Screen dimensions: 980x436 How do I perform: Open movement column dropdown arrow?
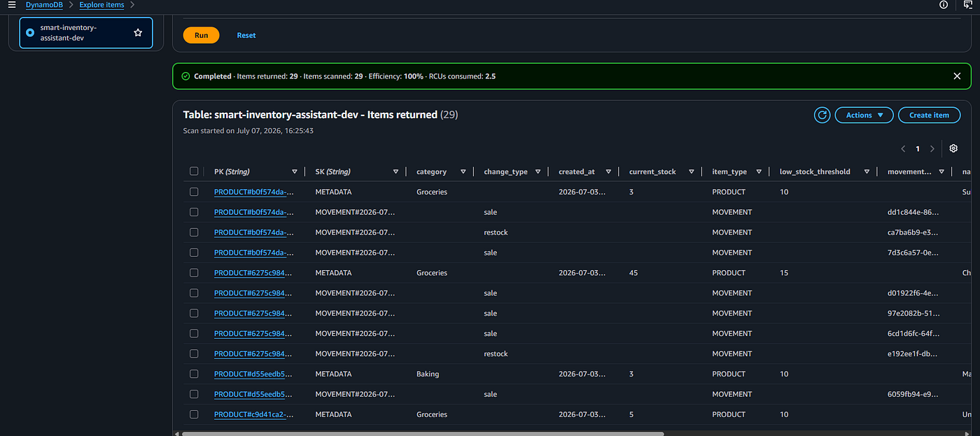(x=941, y=171)
